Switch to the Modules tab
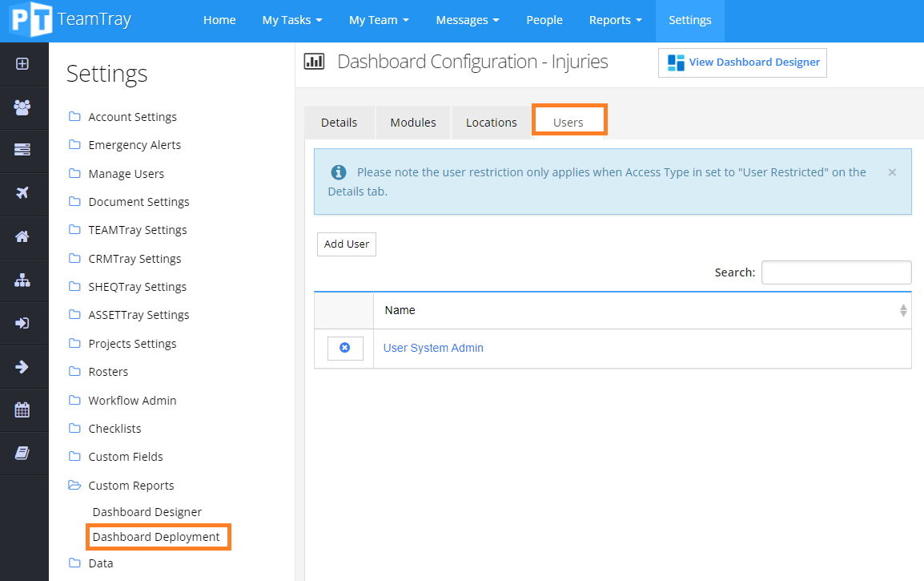 412,122
